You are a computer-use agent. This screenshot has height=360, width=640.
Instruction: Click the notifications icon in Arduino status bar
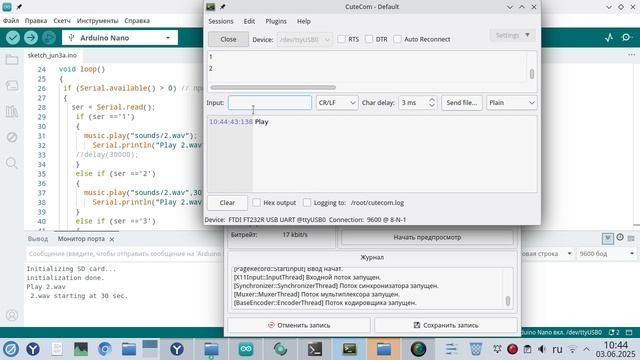614,332
